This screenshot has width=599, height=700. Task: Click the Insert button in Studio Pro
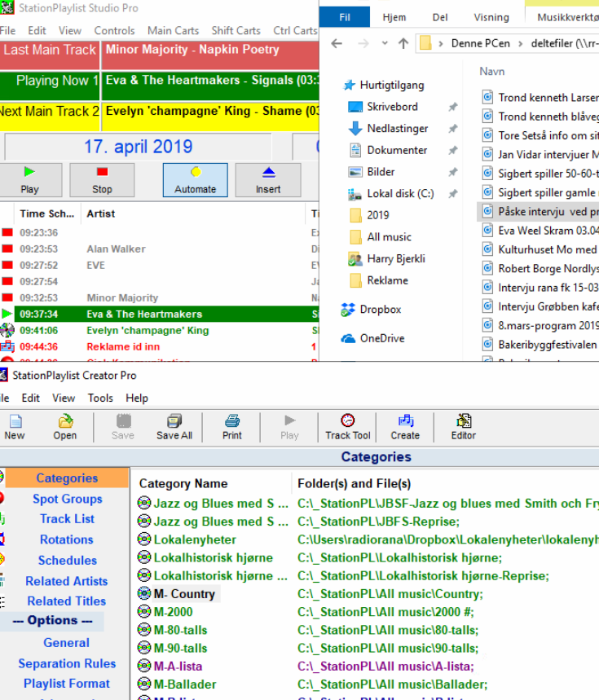[268, 180]
